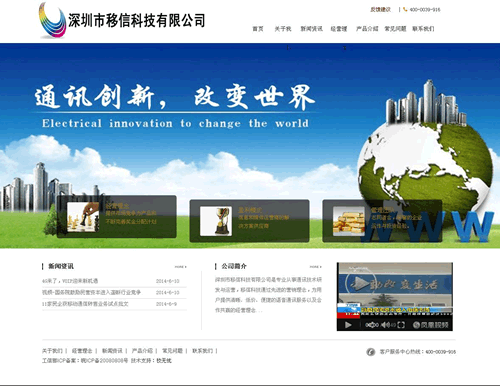
Task: Click the Phoenix video logo in player
Action: [431, 325]
